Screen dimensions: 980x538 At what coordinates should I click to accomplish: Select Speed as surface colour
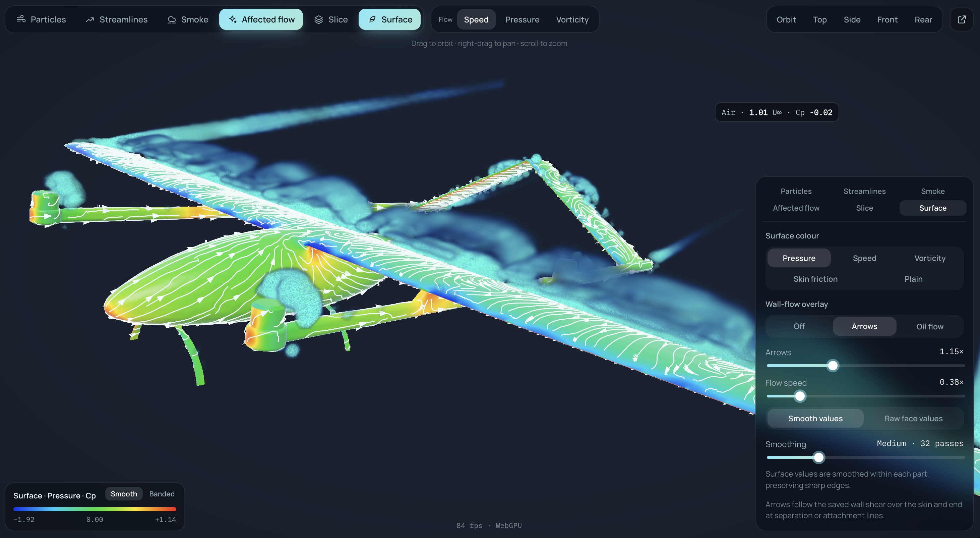click(x=864, y=258)
